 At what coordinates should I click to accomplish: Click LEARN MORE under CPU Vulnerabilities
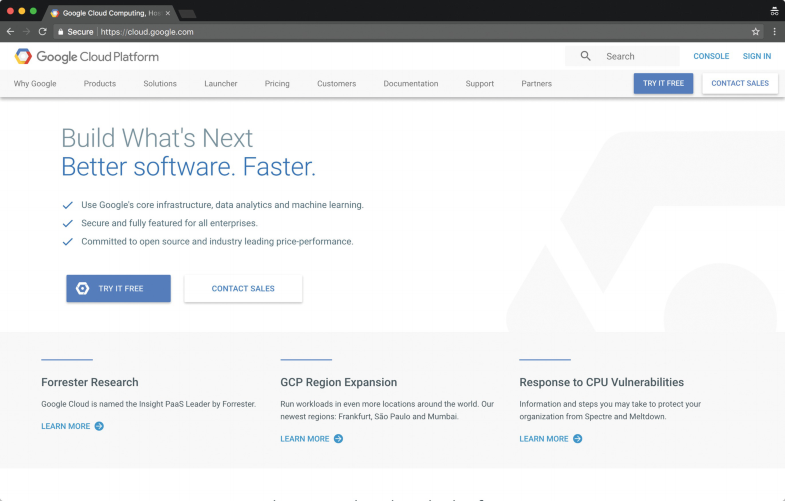pyautogui.click(x=544, y=439)
